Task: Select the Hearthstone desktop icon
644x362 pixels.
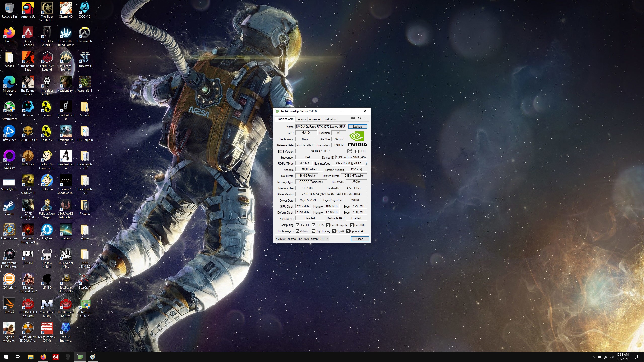Action: coord(9,232)
